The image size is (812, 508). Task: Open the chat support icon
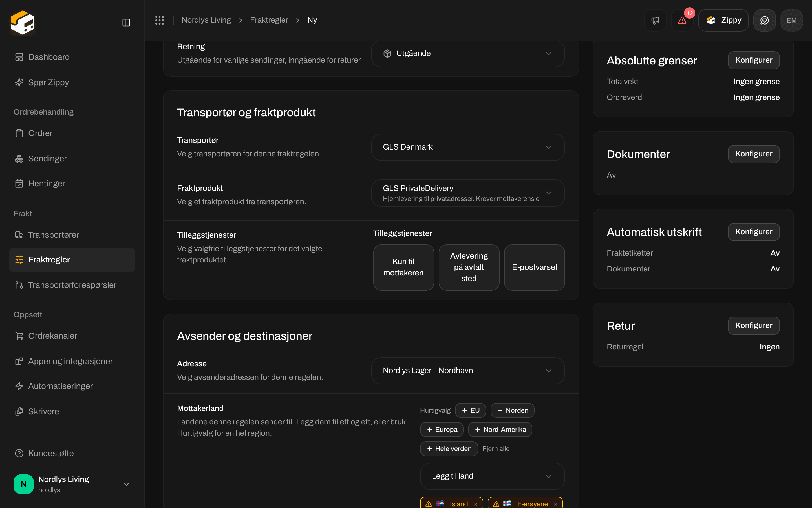pos(764,20)
